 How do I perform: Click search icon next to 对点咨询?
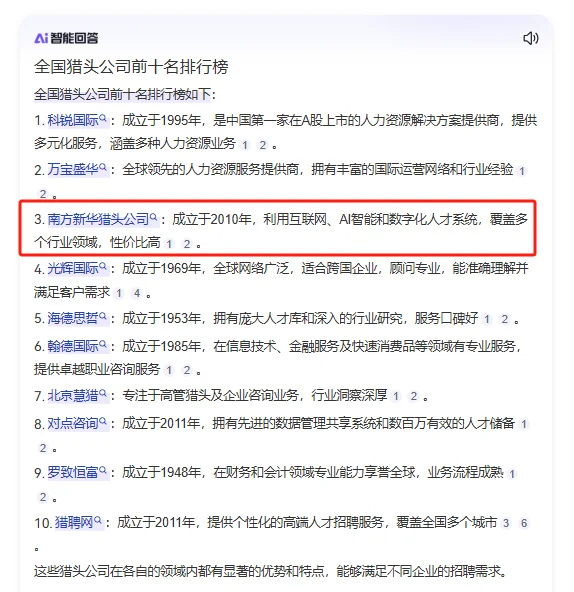[x=103, y=421]
